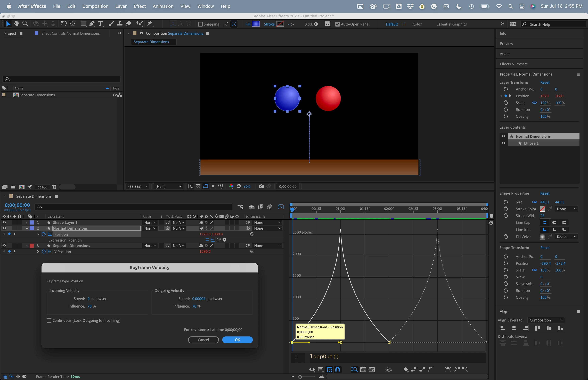The width and height of the screenshot is (588, 380).
Task: Expand Shape Layer 1 properties
Action: click(x=26, y=222)
